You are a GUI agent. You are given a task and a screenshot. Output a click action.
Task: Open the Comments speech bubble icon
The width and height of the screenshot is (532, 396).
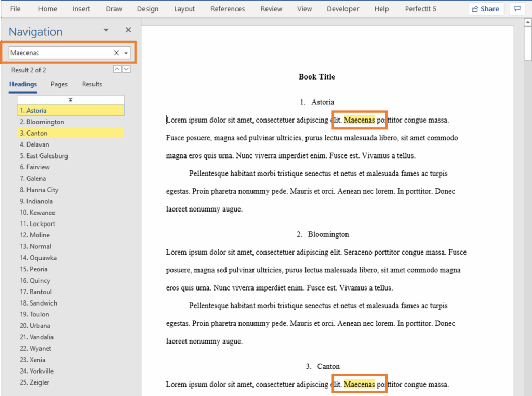pos(517,9)
